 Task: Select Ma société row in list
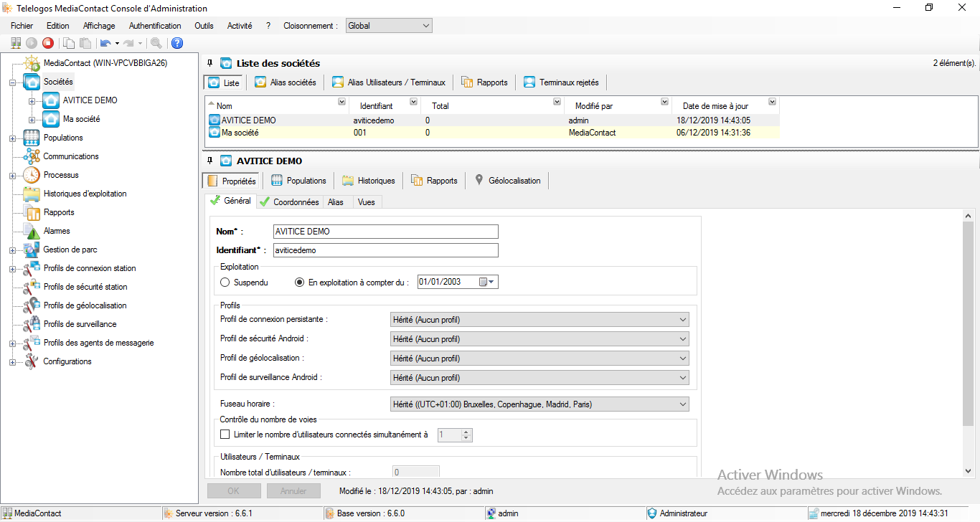[492, 133]
